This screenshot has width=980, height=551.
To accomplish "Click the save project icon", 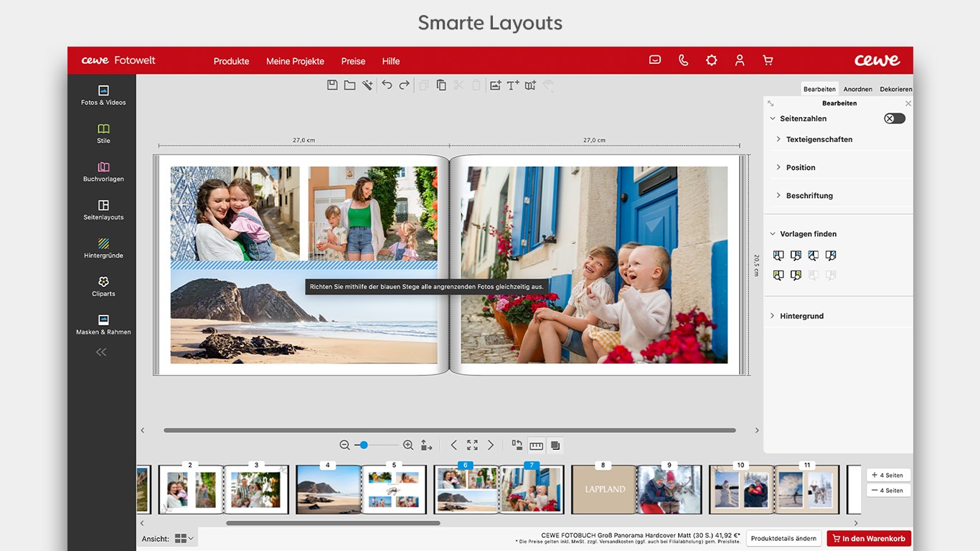I will click(332, 85).
